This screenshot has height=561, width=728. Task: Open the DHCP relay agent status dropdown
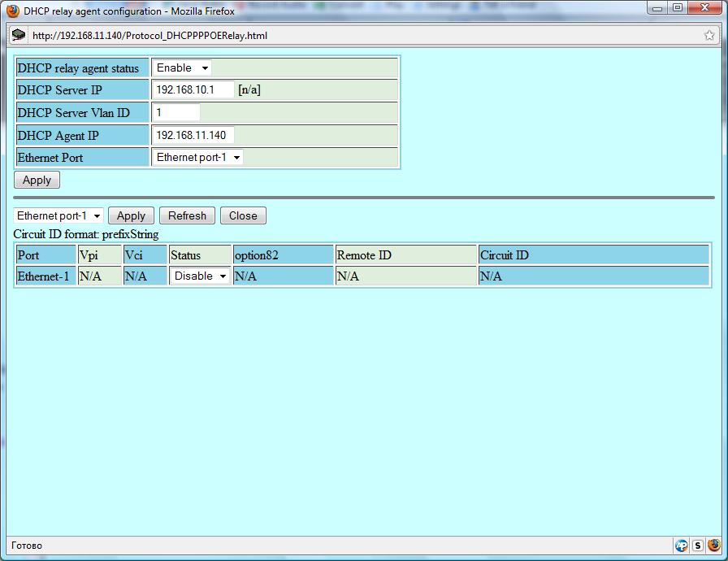pos(182,68)
